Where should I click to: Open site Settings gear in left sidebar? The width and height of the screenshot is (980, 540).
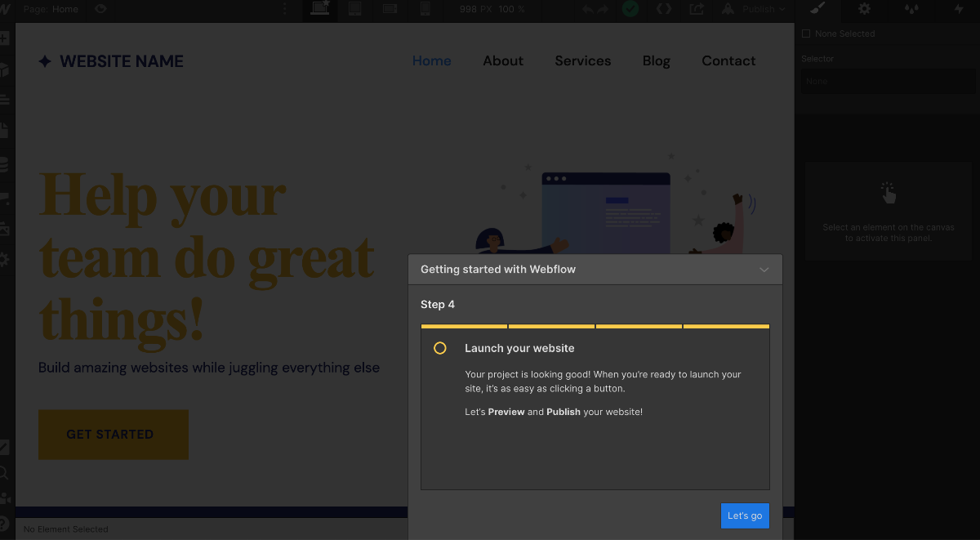click(4, 259)
